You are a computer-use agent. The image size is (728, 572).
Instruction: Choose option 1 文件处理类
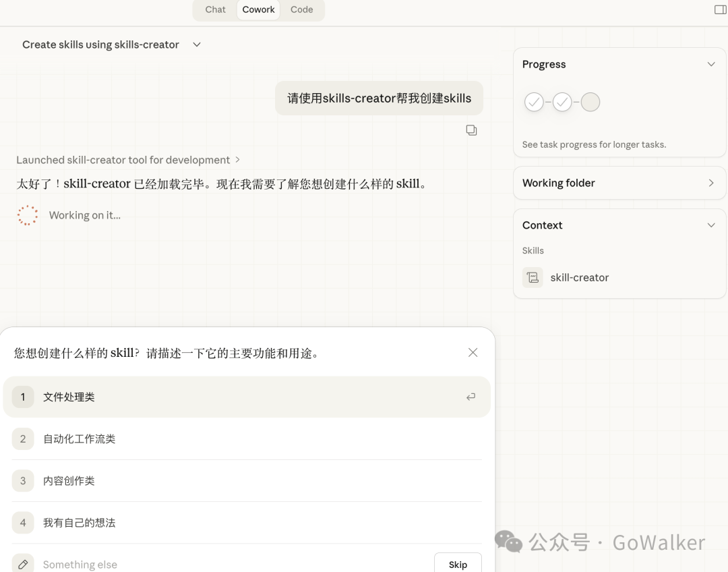(x=247, y=397)
